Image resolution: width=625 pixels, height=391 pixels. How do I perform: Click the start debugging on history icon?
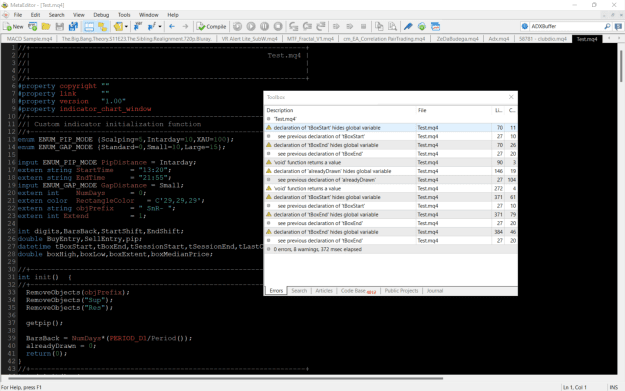click(x=238, y=27)
